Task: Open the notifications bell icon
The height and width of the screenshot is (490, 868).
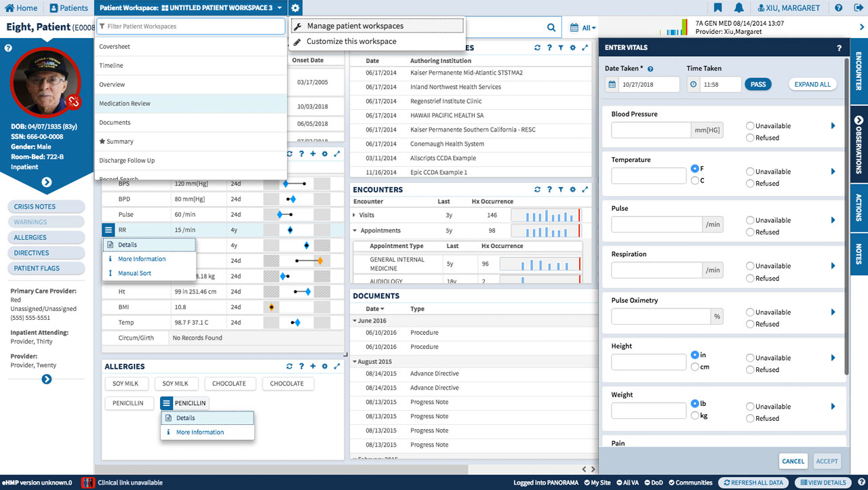Action: click(x=739, y=8)
